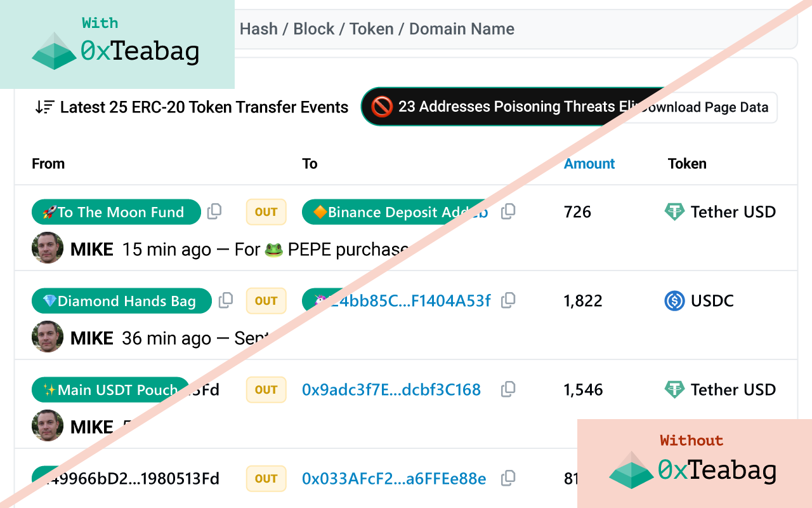This screenshot has width=812, height=508.
Task: Click the From column header
Action: pos(48,164)
